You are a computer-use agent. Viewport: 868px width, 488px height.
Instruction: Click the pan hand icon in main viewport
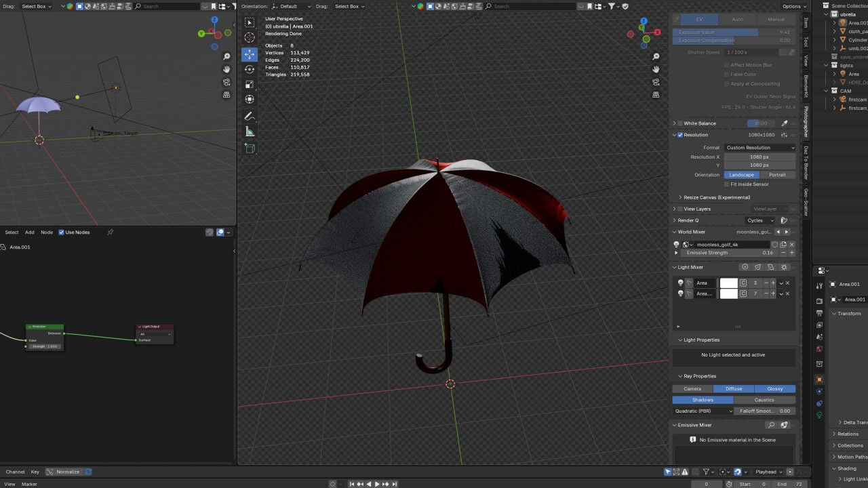tap(656, 69)
